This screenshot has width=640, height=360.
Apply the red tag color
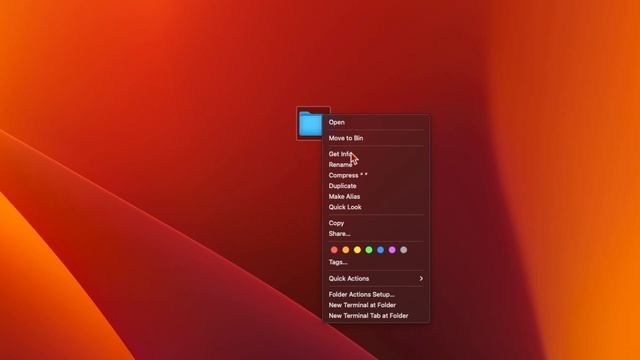click(334, 250)
